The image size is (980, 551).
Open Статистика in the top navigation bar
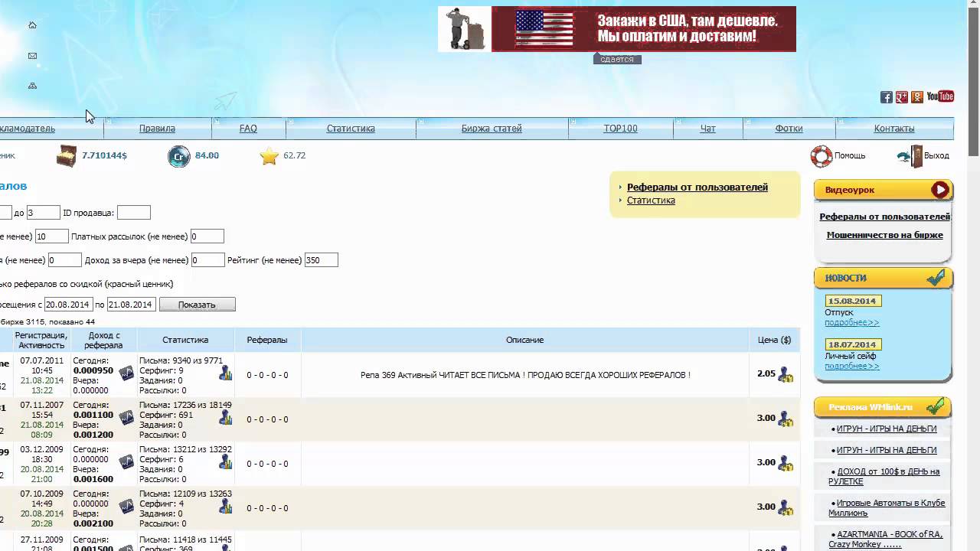pos(351,129)
